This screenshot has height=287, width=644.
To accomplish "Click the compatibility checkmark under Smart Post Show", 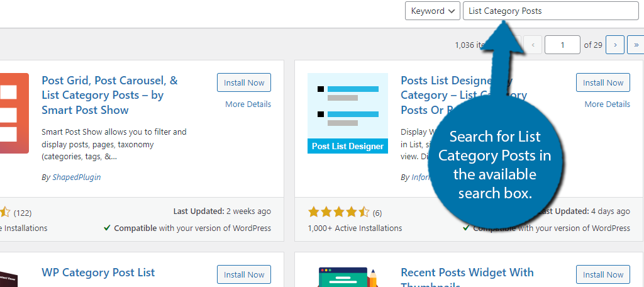I will point(107,228).
